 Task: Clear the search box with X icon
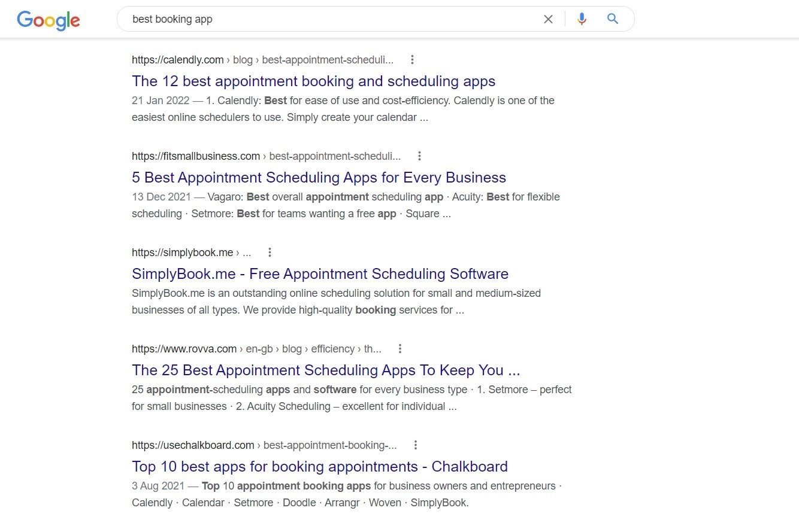[x=548, y=19]
